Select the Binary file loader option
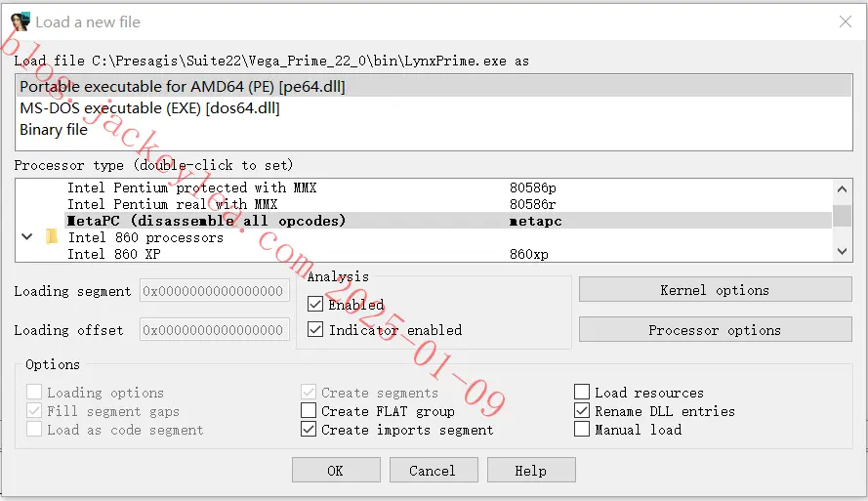Image resolution: width=868 pixels, height=501 pixels. click(x=434, y=130)
